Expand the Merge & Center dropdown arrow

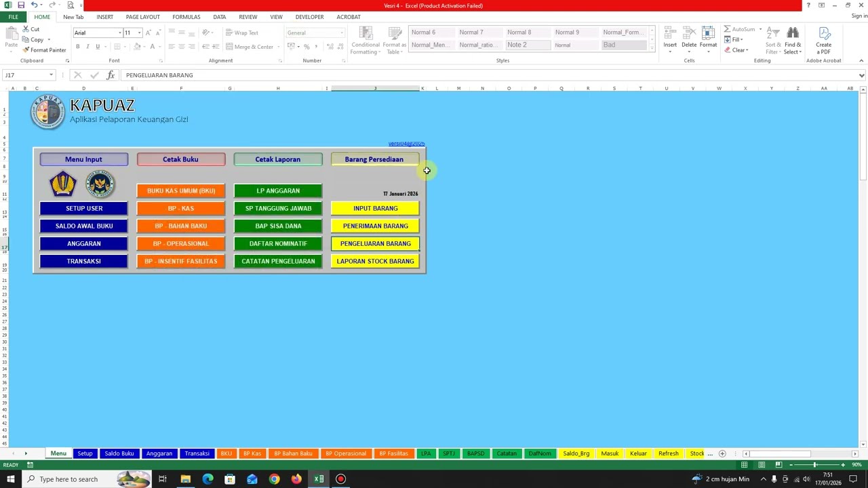tap(279, 47)
